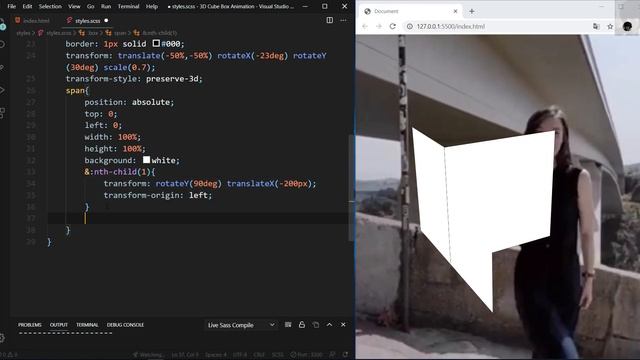Viewport: 640px width, 360px height.
Task: Close the bottom panel
Action: [x=343, y=324]
